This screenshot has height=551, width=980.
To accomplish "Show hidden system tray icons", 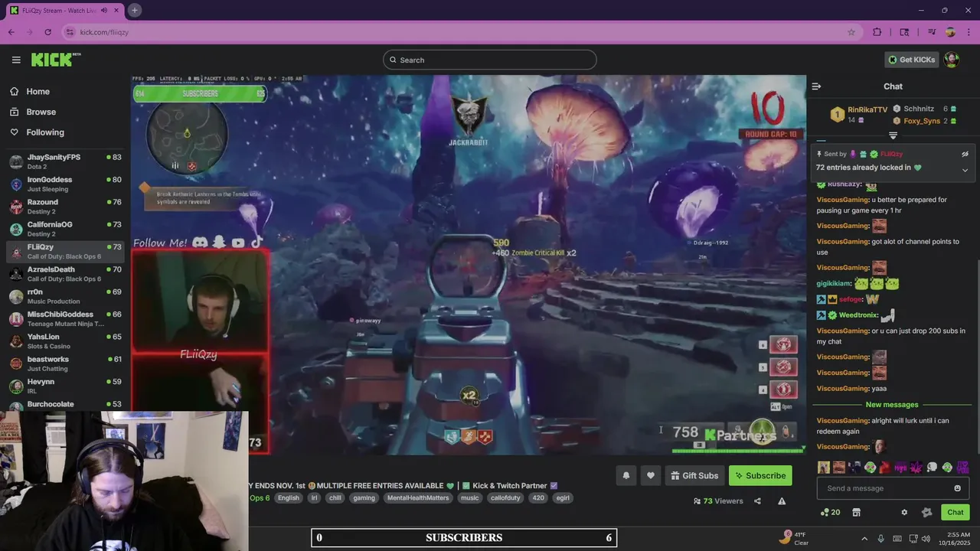I will [x=864, y=539].
